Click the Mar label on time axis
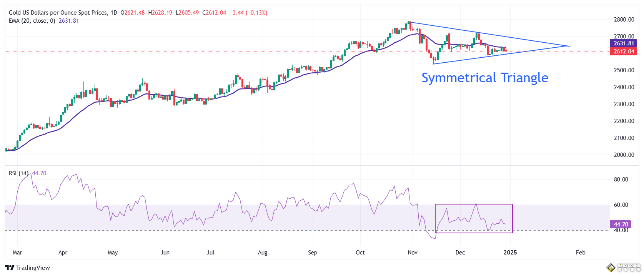 pyautogui.click(x=17, y=253)
